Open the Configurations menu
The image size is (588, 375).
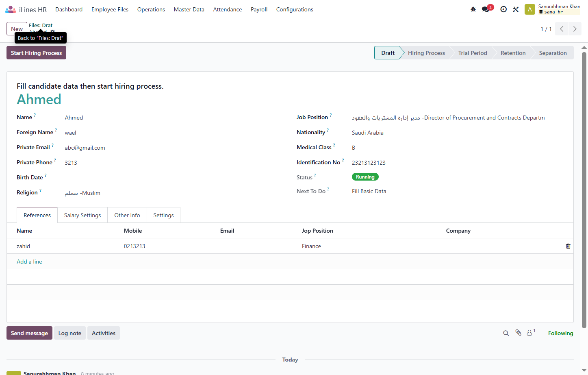point(295,9)
